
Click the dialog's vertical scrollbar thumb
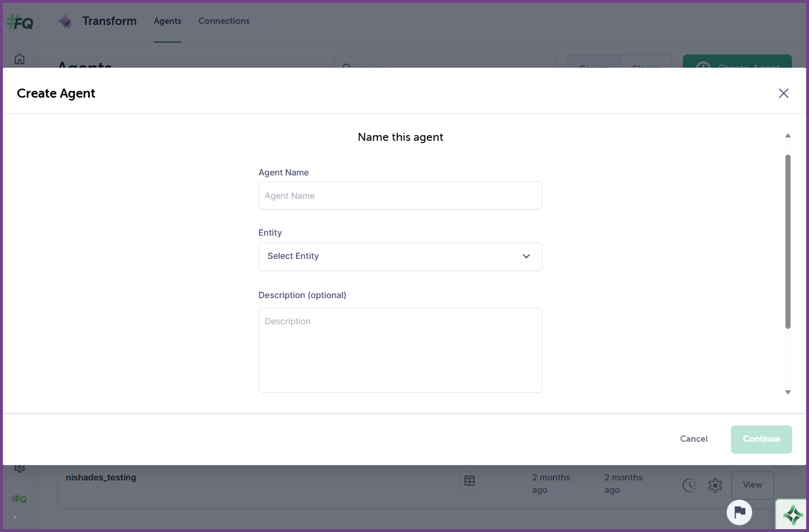coord(788,241)
